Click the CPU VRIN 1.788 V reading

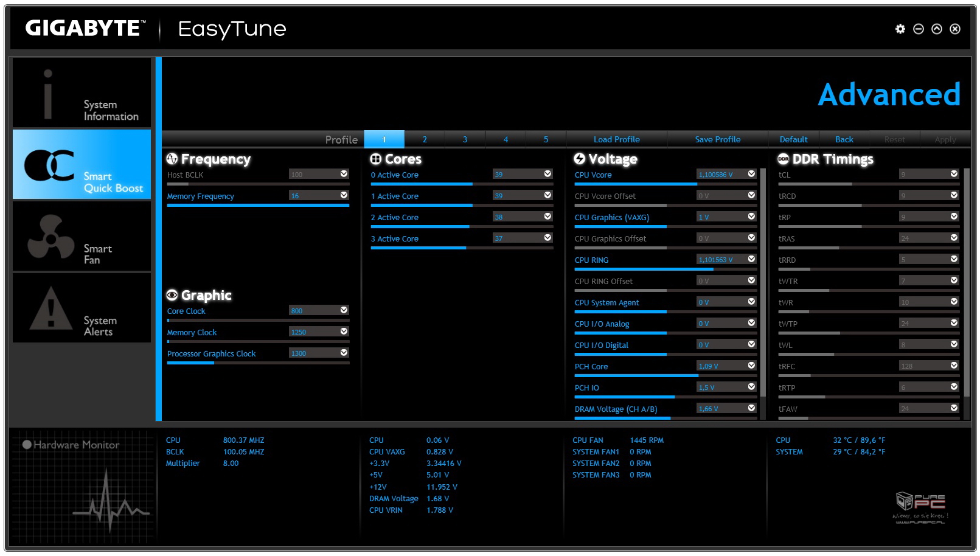click(x=411, y=510)
